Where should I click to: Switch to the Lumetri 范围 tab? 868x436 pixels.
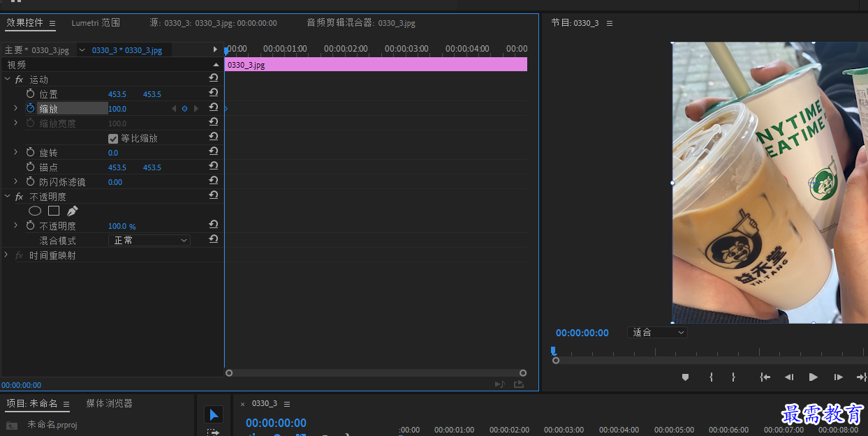pyautogui.click(x=96, y=23)
